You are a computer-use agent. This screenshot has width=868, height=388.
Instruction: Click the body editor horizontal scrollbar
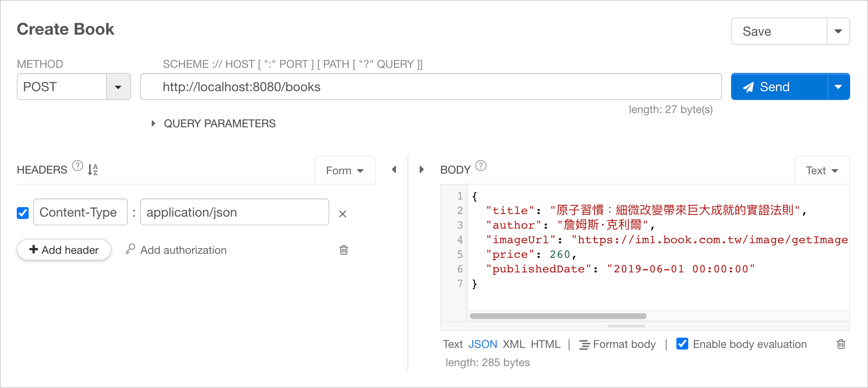[558, 316]
